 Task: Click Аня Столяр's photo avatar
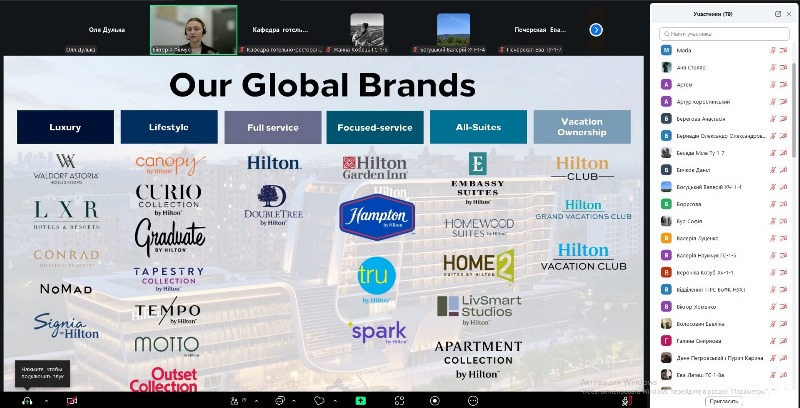pos(666,67)
